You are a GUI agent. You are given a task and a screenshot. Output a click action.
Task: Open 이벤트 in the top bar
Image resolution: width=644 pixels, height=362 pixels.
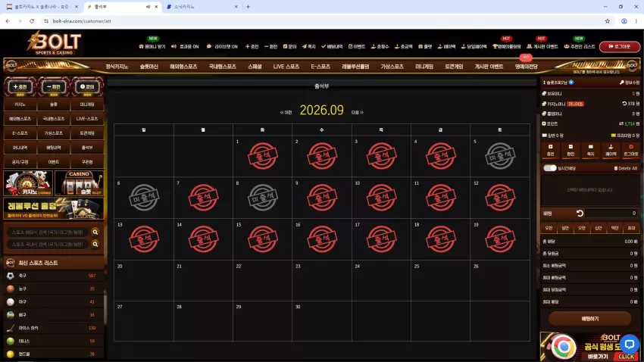click(357, 47)
